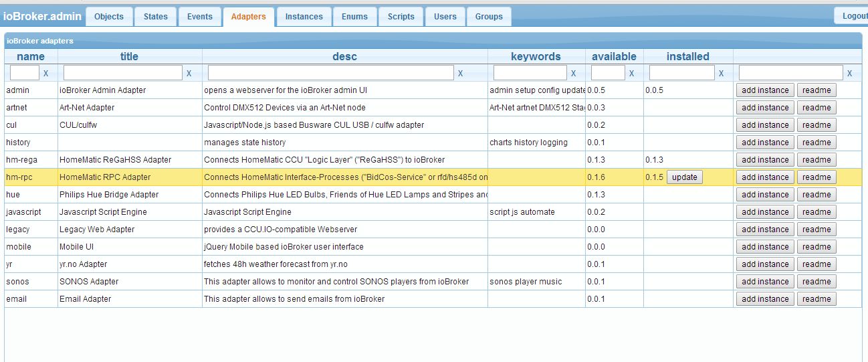
Task: Click the "Javascript Script Engine" description cell
Action: 345,212
